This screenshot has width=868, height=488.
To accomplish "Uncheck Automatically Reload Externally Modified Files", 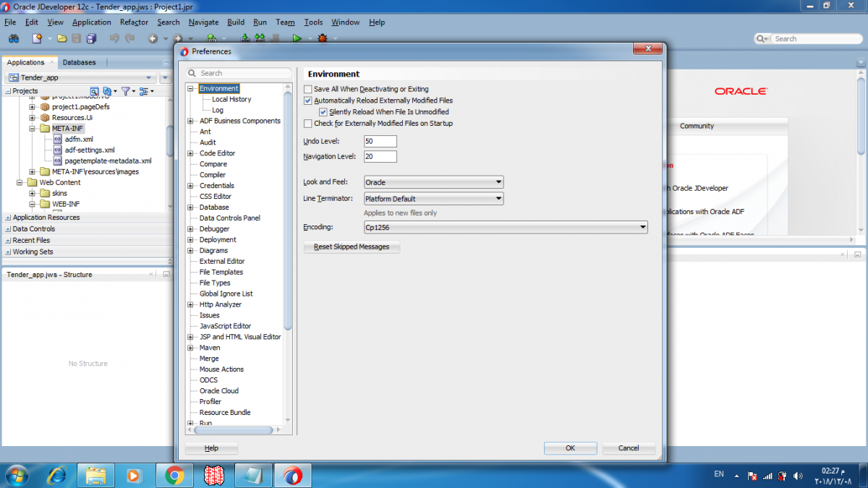I will point(308,100).
